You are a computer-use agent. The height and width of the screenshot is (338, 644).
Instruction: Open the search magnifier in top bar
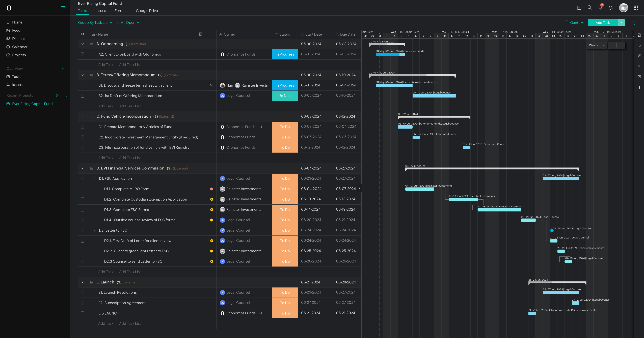pyautogui.click(x=589, y=8)
